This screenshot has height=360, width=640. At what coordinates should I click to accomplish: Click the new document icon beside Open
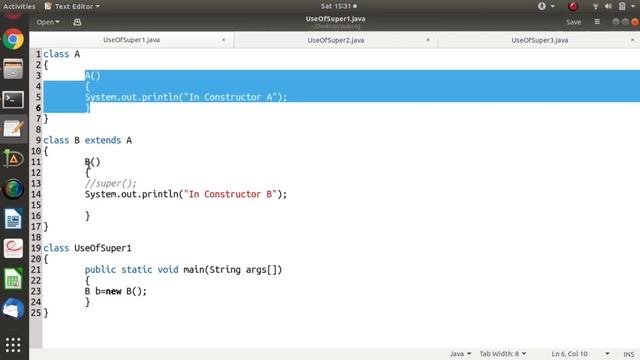77,22
